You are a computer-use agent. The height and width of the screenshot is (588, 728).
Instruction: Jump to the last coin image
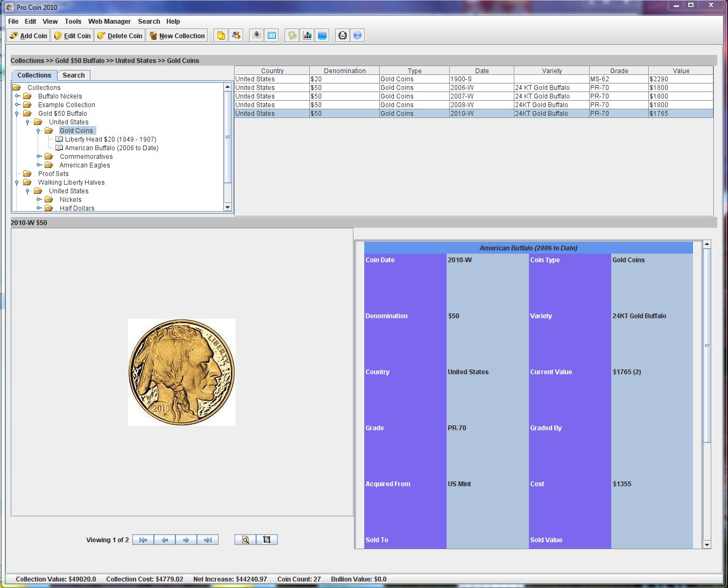(x=208, y=540)
